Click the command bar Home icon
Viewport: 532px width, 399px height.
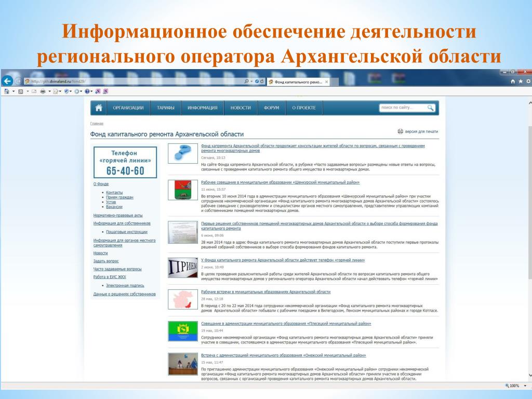7,91
